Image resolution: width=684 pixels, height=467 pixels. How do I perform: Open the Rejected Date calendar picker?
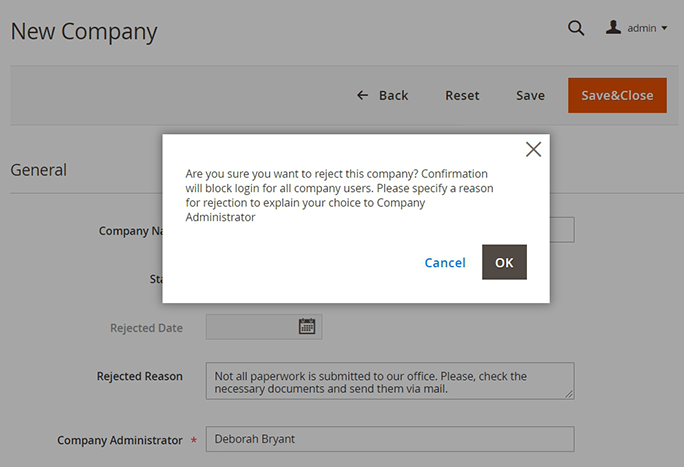pyautogui.click(x=307, y=326)
